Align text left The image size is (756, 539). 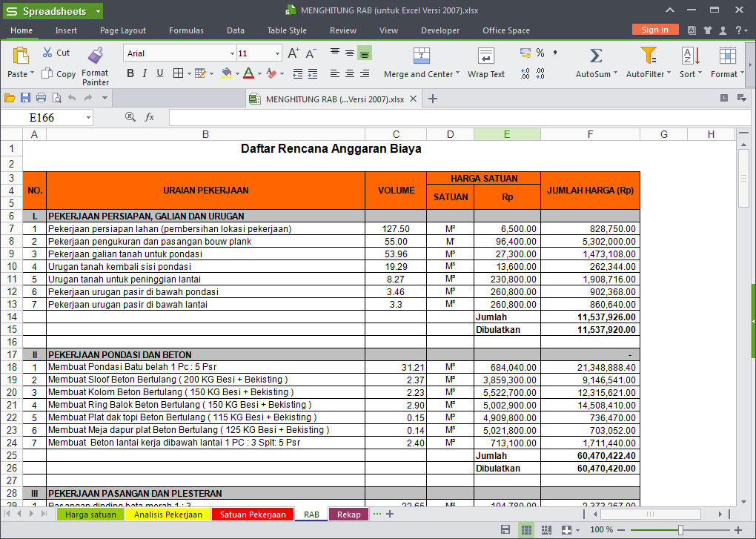point(334,73)
